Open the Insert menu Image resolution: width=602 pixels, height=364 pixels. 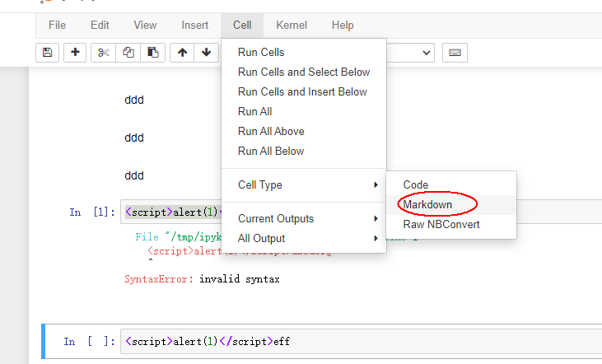[195, 26]
